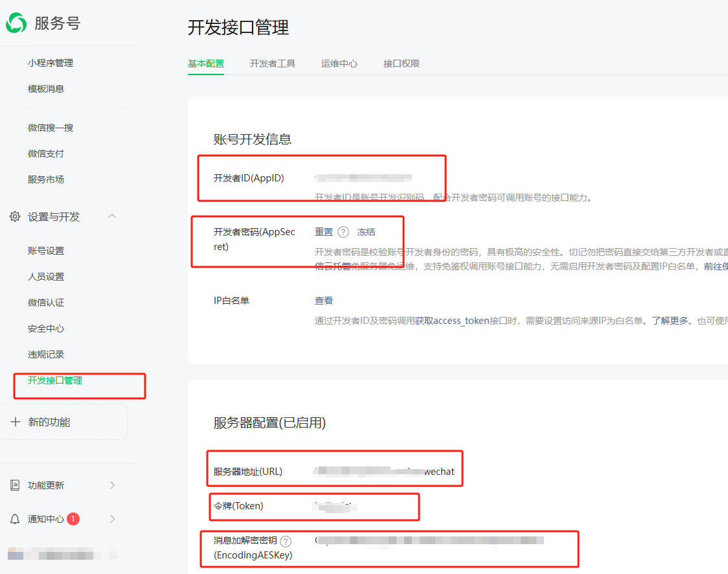Go to 微信搜一搜
This screenshot has height=574, width=728.
click(x=50, y=128)
